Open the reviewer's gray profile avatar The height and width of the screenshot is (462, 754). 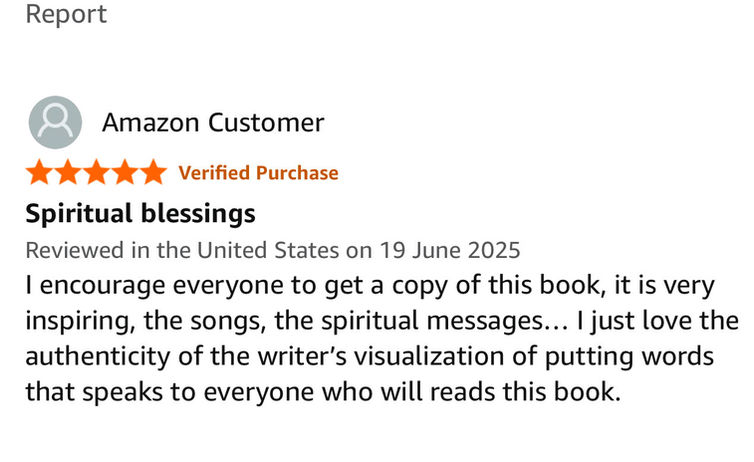coord(55,122)
